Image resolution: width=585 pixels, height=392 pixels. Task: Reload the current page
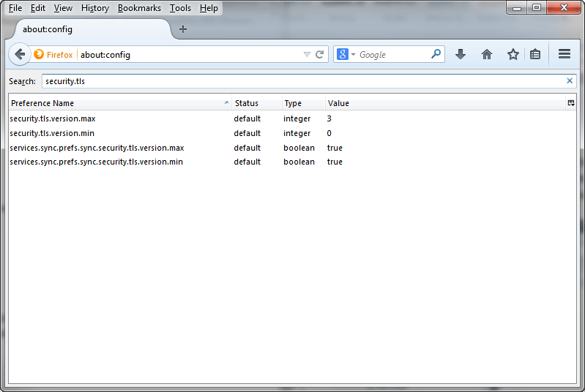click(x=319, y=55)
